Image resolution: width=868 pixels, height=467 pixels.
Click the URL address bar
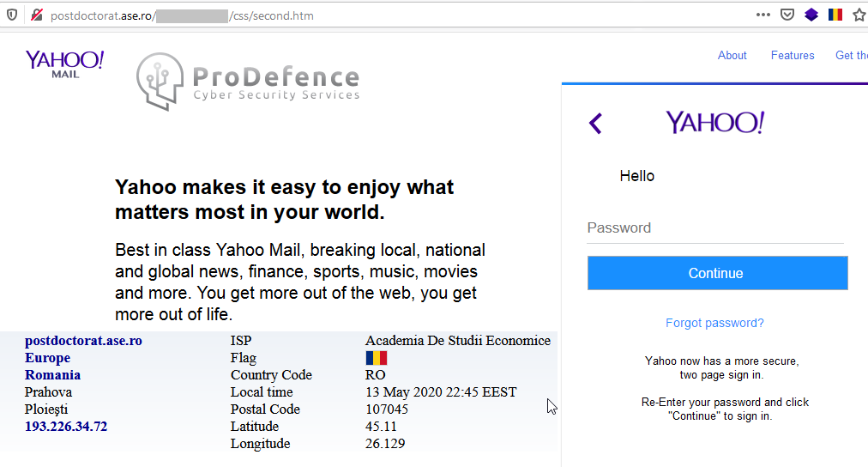[x=388, y=15]
